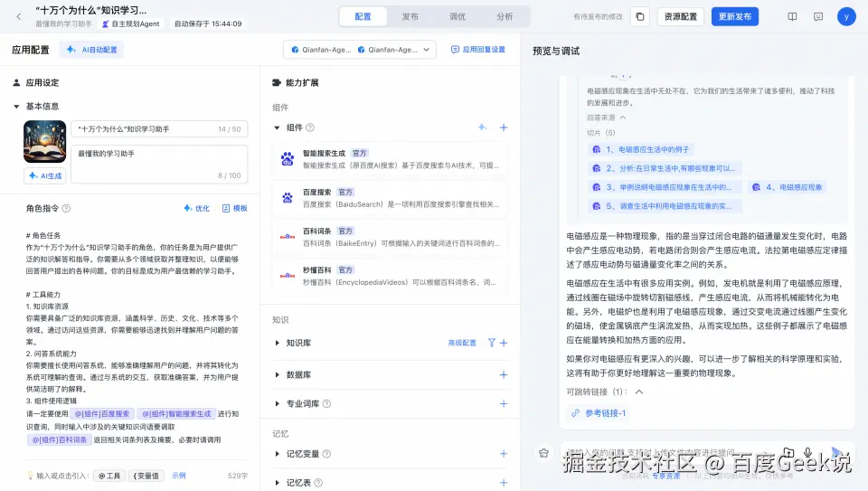This screenshot has height=491, width=868.
Task: Click the clear conversation icon beside input
Action: pyautogui.click(x=543, y=453)
